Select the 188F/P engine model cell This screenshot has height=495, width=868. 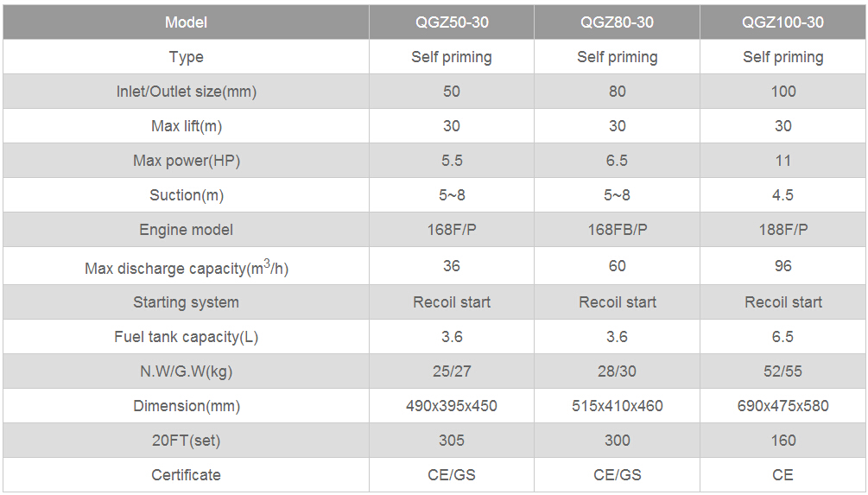pos(782,230)
